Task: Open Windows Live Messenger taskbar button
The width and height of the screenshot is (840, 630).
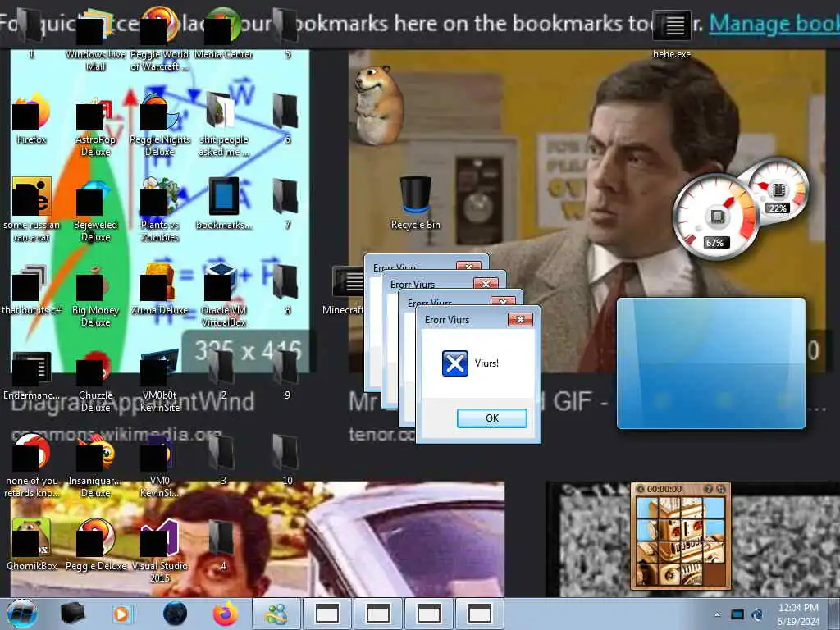Action: [276, 614]
